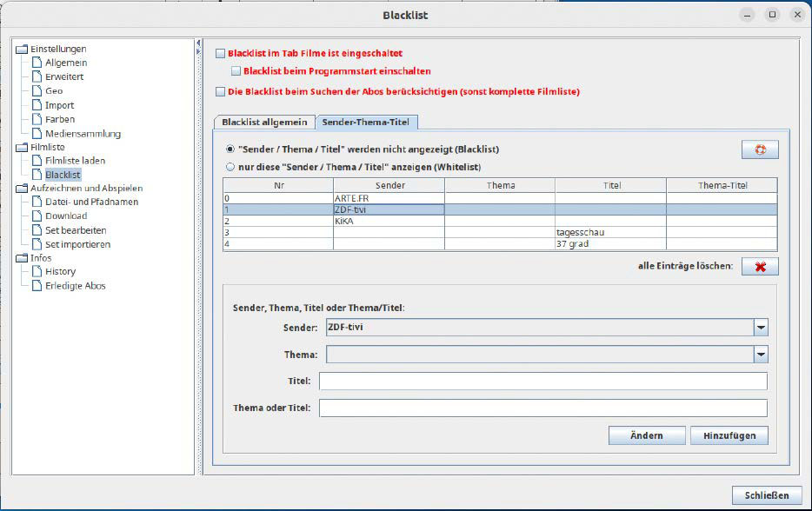Select the Mediensammlung tree item
Image resolution: width=812 pixels, height=511 pixels.
point(83,134)
